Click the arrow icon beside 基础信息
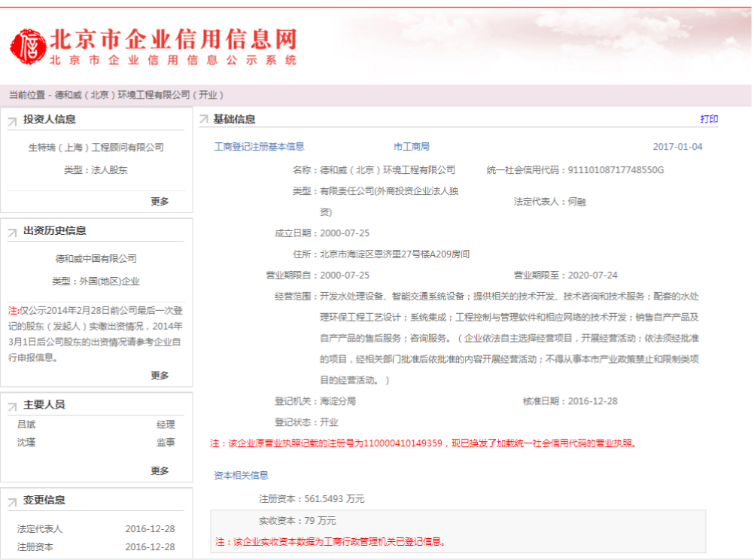754x560 pixels. [x=204, y=119]
